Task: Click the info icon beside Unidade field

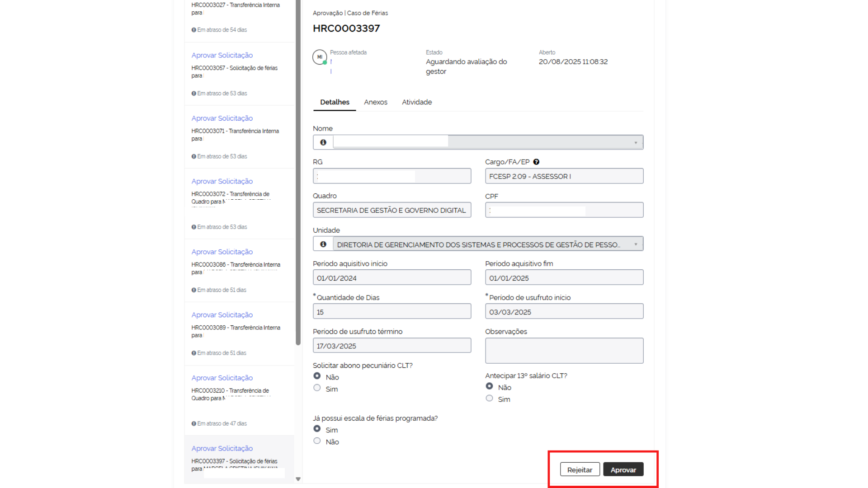Action: pyautogui.click(x=323, y=244)
